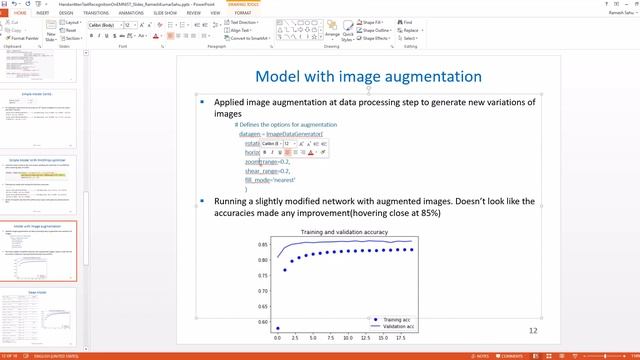Toggle left alignment in the ribbon Paragraph group
The width and height of the screenshot is (640, 360).
coord(171,36)
